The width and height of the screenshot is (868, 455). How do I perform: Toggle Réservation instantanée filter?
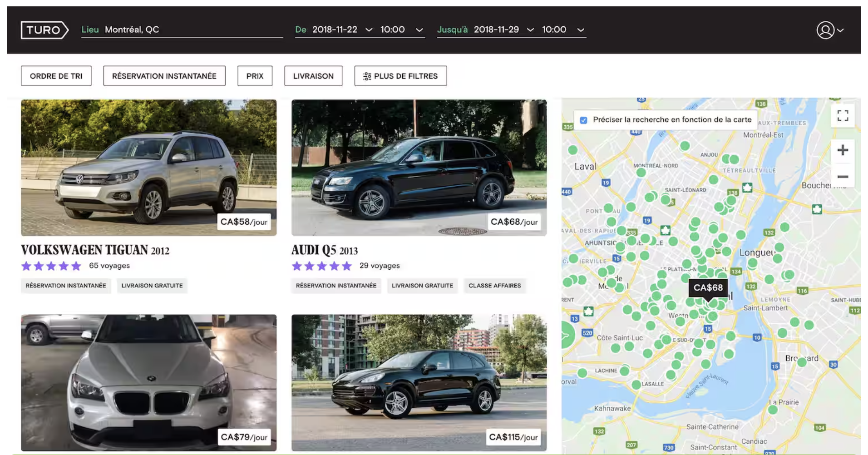click(x=164, y=76)
